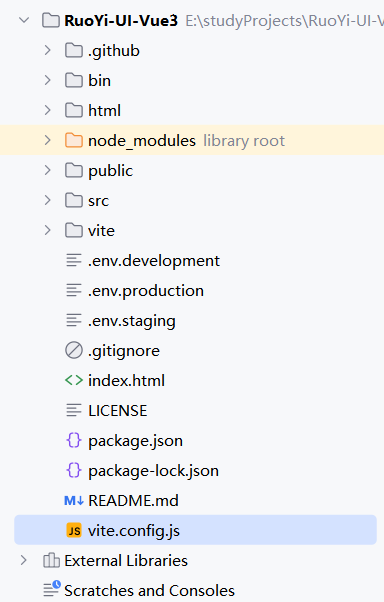Expand the html folder arrow

[x=47, y=110]
